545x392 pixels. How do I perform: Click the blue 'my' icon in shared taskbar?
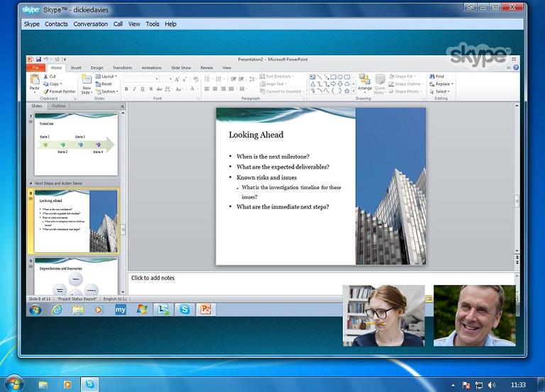[x=120, y=309]
